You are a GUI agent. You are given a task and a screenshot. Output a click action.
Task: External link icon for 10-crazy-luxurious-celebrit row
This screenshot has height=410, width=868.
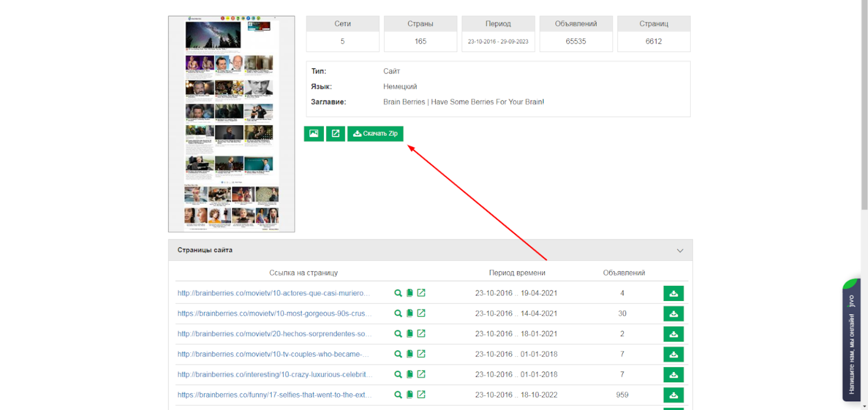[x=421, y=374]
